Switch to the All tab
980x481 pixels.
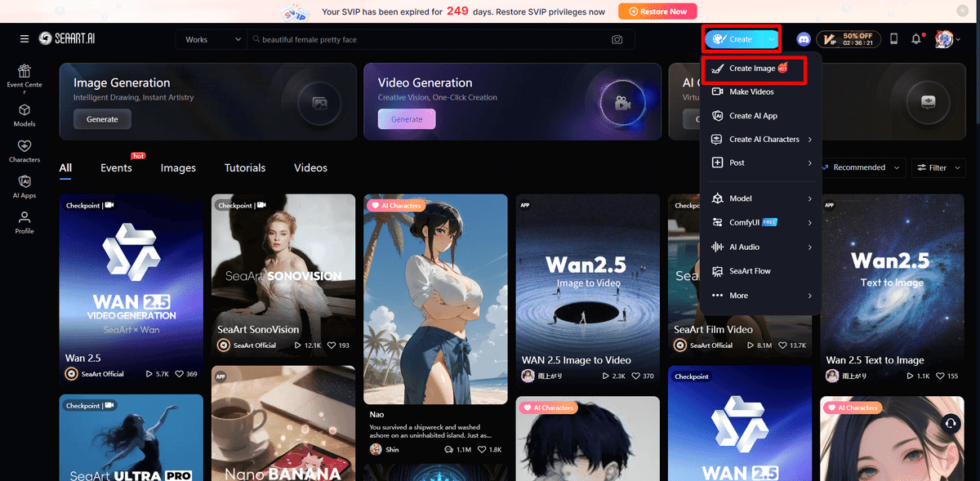(x=65, y=168)
